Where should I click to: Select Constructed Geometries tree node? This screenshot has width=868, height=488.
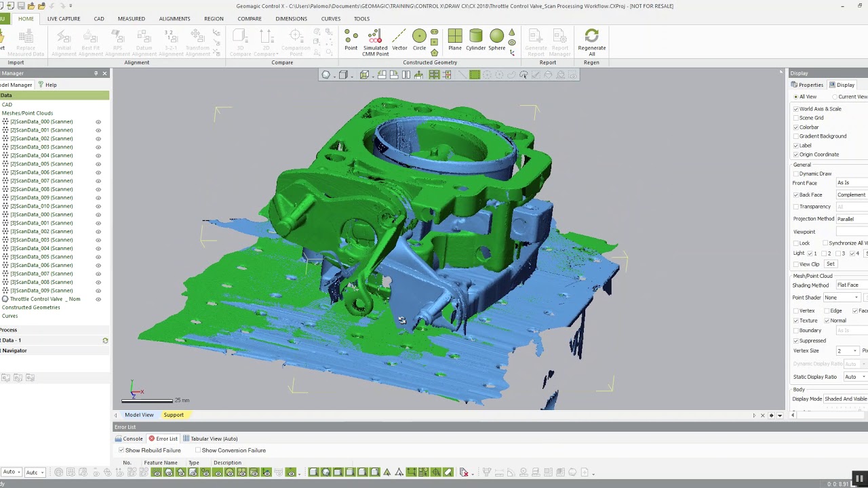31,308
